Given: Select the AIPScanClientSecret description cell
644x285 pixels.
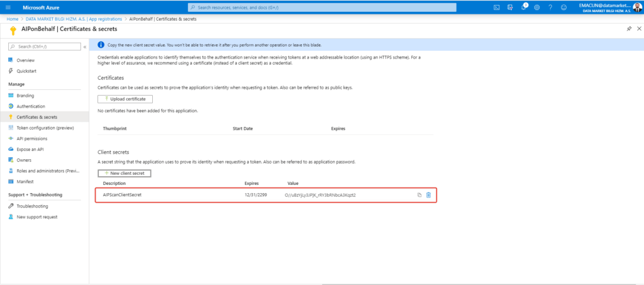Looking at the screenshot, I should (122, 195).
